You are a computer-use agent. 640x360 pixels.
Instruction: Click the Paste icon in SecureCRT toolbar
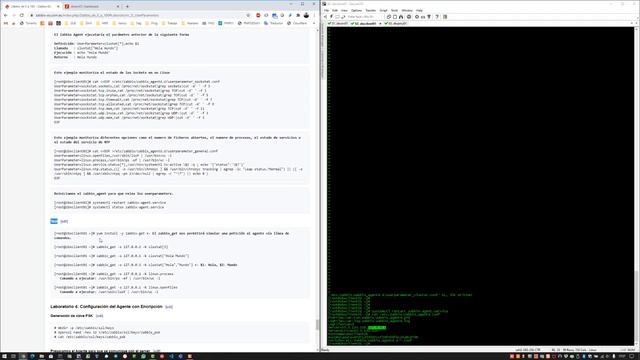(x=395, y=17)
